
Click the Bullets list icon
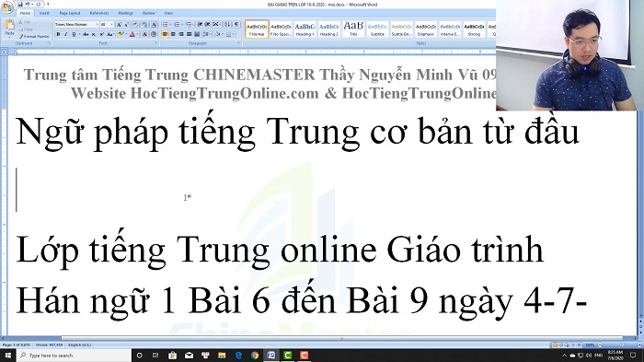click(x=166, y=25)
